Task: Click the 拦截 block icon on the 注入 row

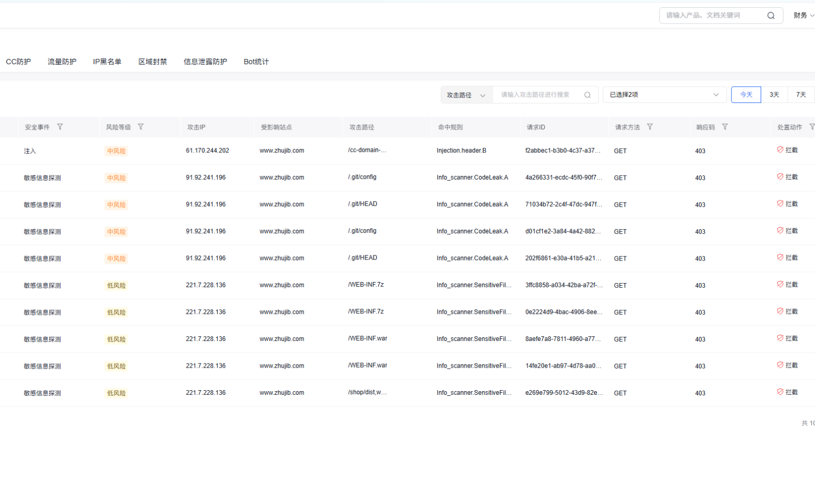Action: click(780, 150)
